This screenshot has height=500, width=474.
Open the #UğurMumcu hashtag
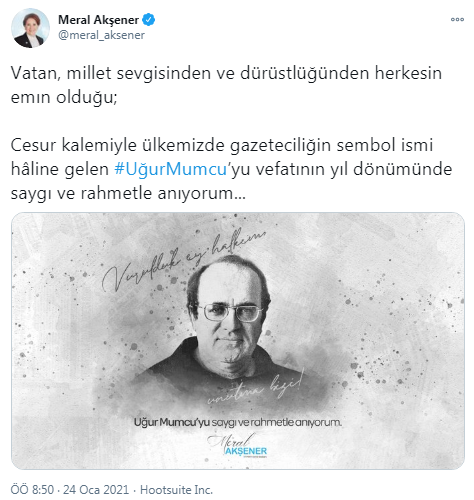170,169
